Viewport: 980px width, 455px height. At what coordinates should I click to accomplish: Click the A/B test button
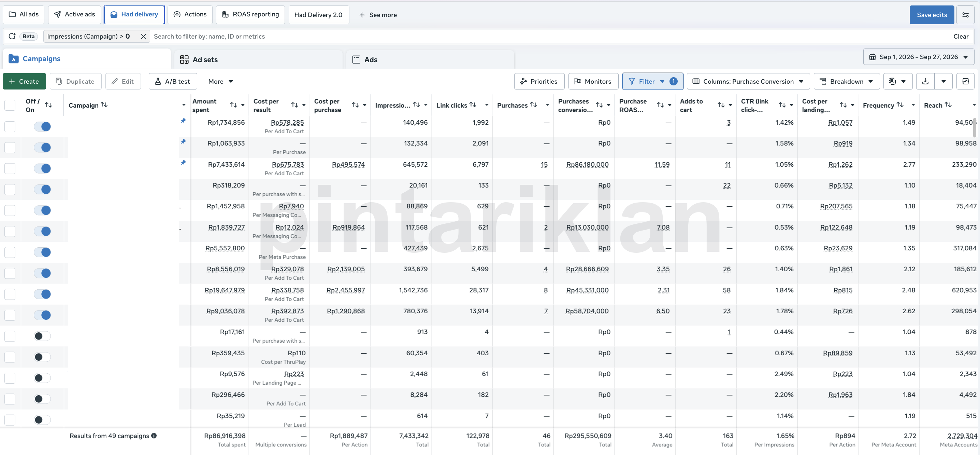pos(172,82)
